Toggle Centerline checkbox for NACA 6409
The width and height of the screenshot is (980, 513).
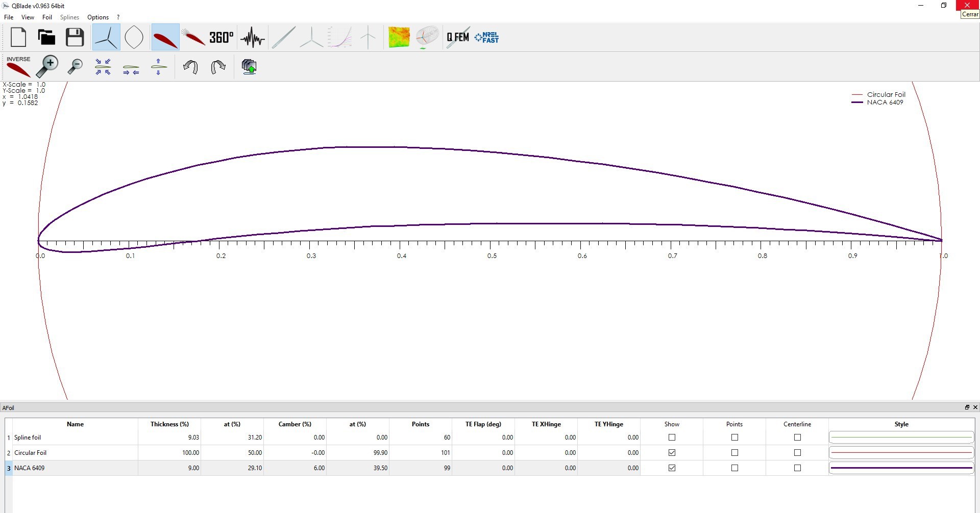point(797,468)
